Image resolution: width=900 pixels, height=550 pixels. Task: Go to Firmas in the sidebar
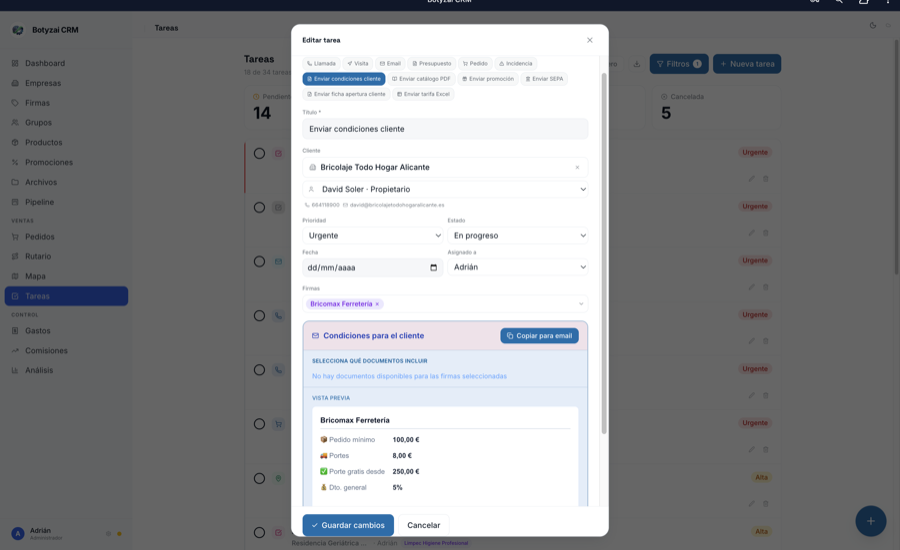(66, 103)
